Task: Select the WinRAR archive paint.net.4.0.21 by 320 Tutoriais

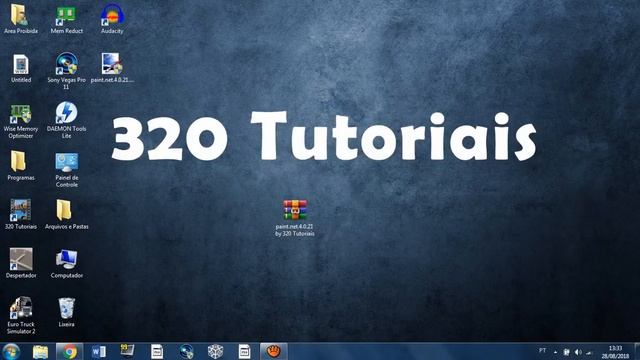Action: tap(295, 210)
